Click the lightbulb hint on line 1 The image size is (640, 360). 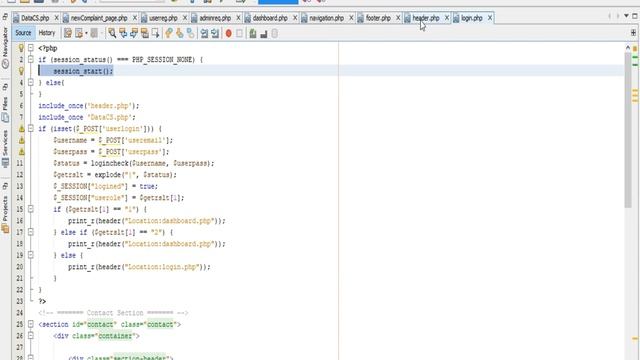point(21,48)
